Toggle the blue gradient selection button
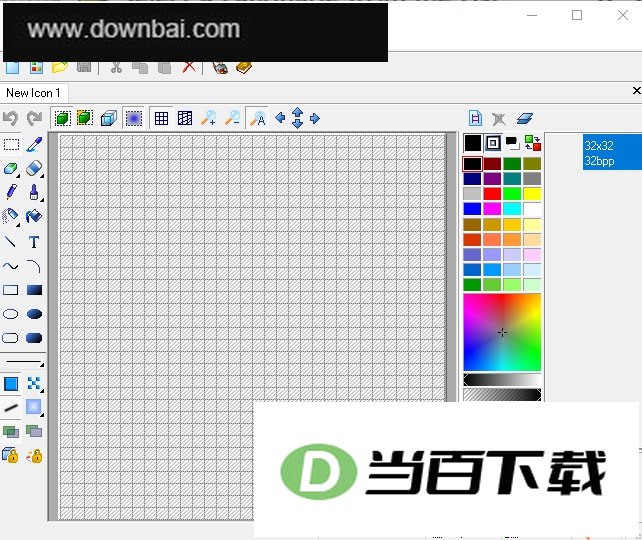The image size is (642, 540). point(133,118)
